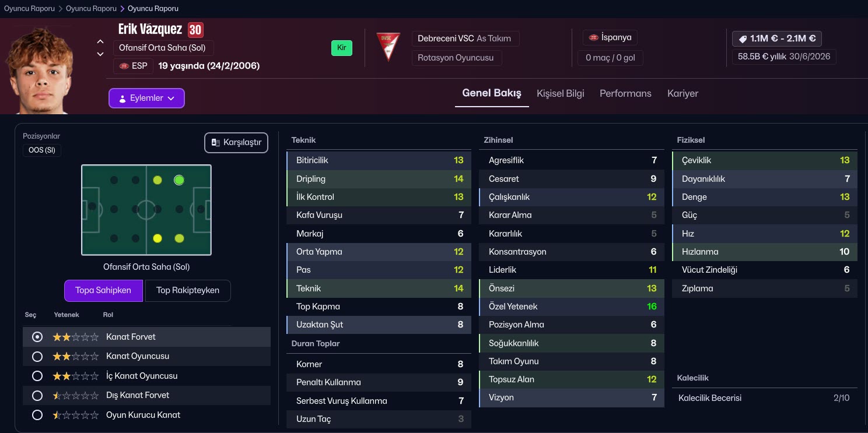The image size is (868, 433).
Task: Select the İç Kanat Oyuncusu radio button
Action: tap(37, 376)
